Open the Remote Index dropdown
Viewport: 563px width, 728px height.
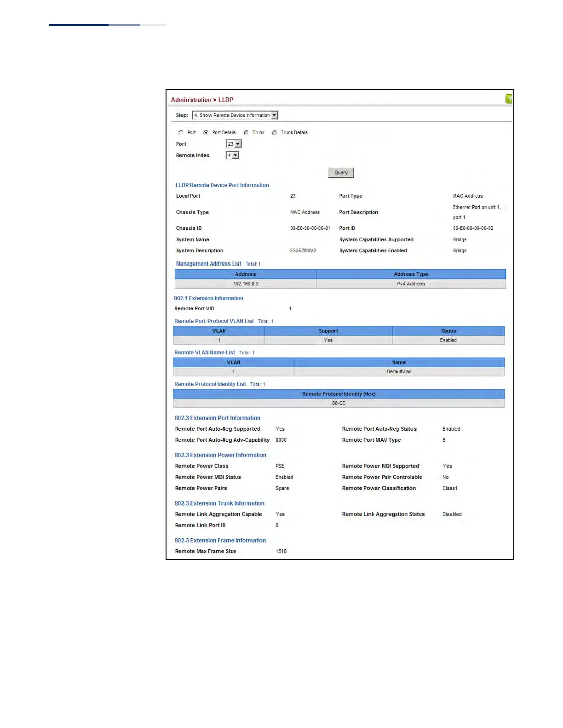click(x=232, y=155)
